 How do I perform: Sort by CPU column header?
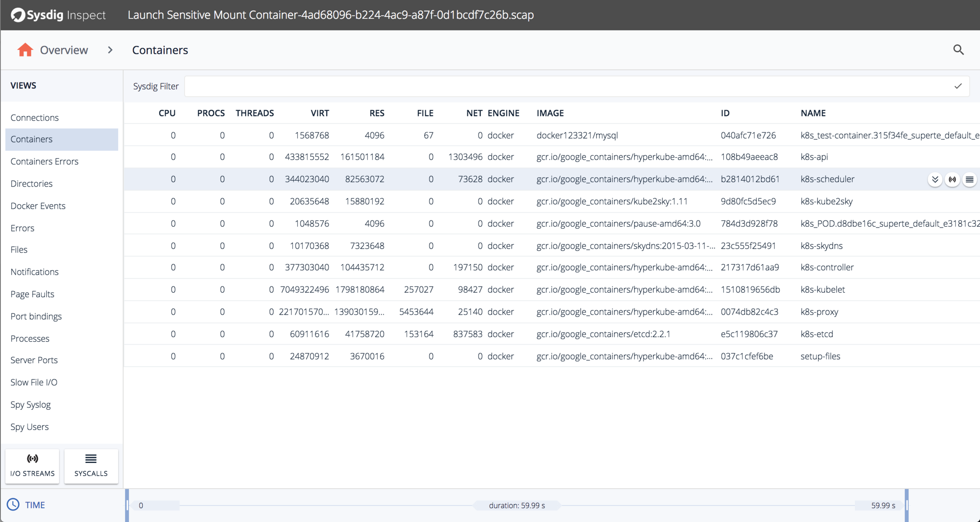(x=167, y=113)
